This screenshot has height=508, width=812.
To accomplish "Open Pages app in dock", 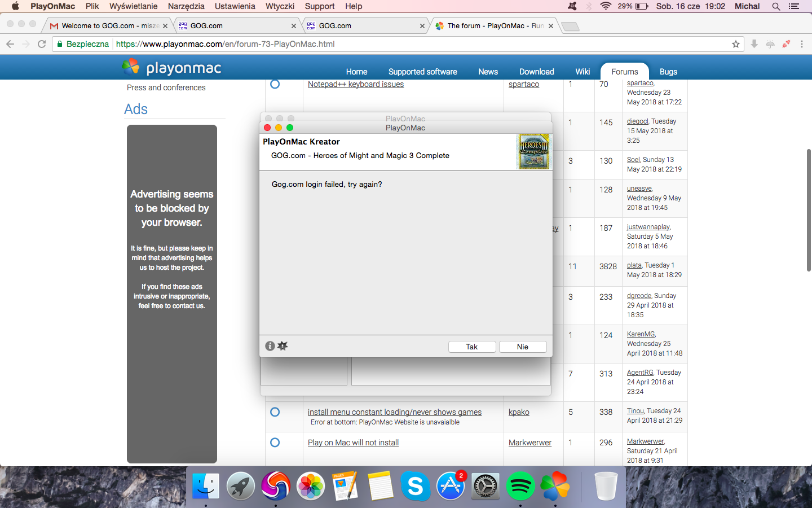I will (346, 485).
